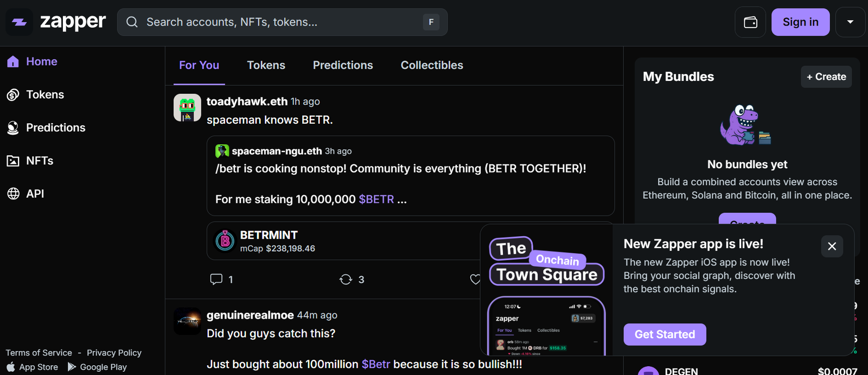Click the comment icon on toadyhawk's post
Viewport: 868px width, 375px height.
(x=216, y=279)
